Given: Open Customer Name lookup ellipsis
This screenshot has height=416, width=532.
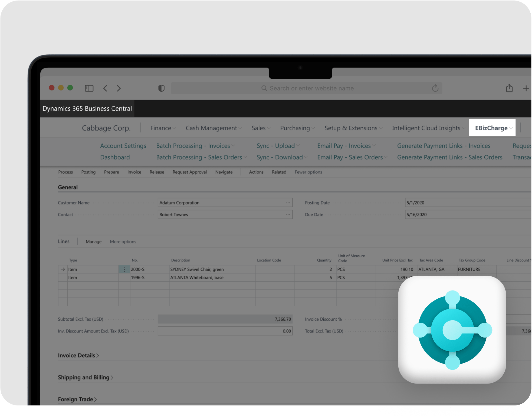Looking at the screenshot, I should (288, 203).
